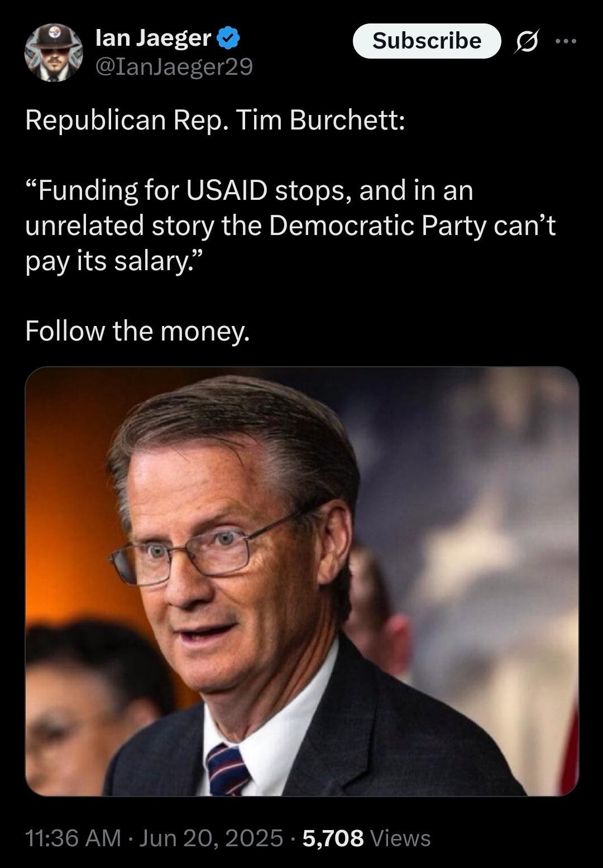Screen dimensions: 603x868
Task: Tap the blue verified checkmark badge
Action: coord(228,38)
